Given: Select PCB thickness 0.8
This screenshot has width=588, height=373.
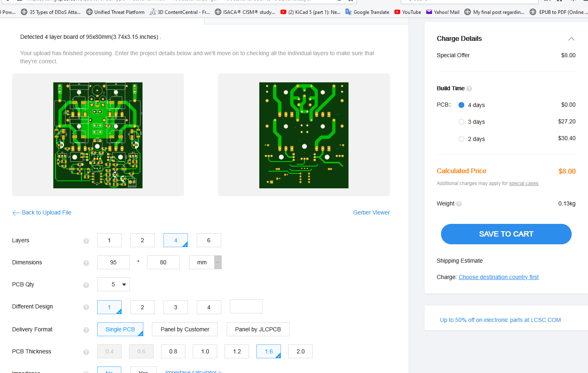Looking at the screenshot, I should point(173,351).
